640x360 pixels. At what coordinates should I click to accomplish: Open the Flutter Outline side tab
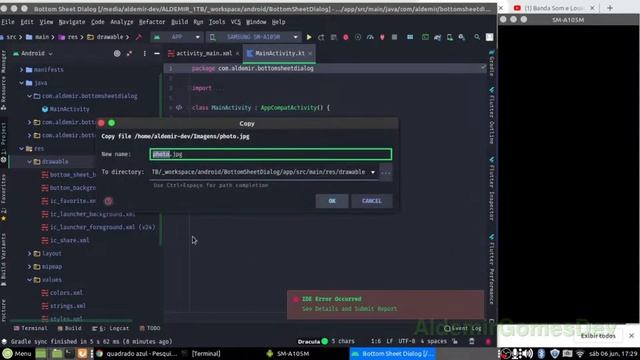pos(492,116)
